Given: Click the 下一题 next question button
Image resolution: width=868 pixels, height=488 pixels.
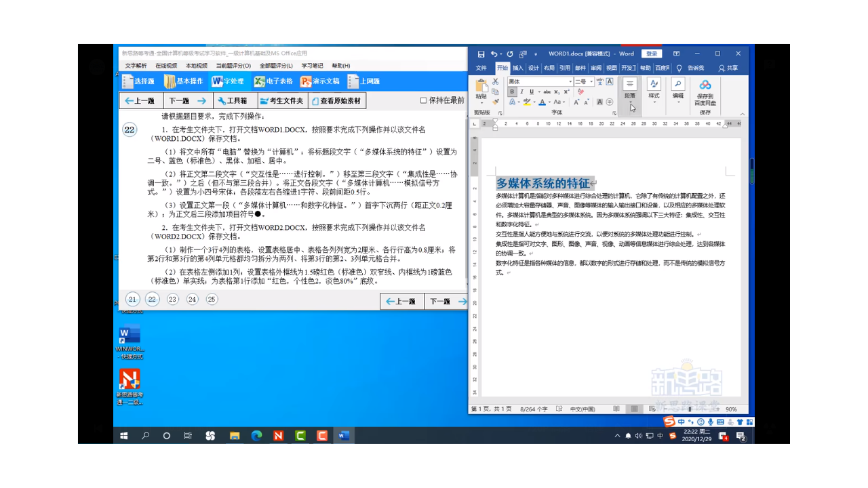Looking at the screenshot, I should (180, 100).
